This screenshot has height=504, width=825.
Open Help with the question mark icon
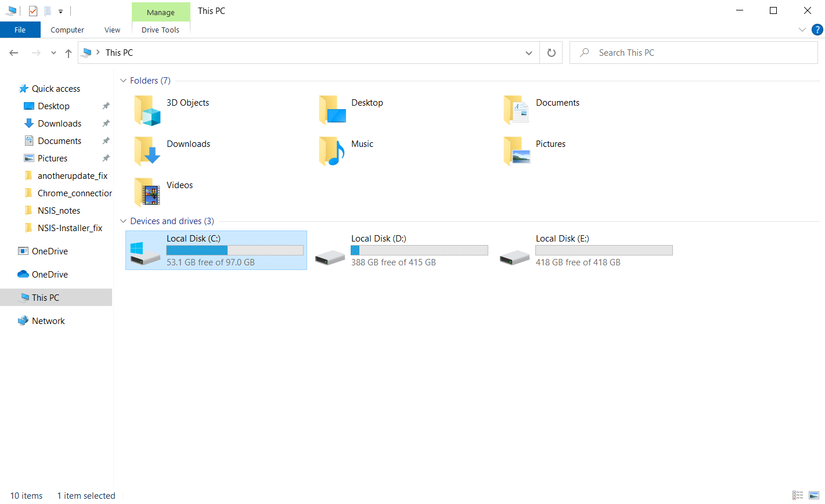pos(817,30)
